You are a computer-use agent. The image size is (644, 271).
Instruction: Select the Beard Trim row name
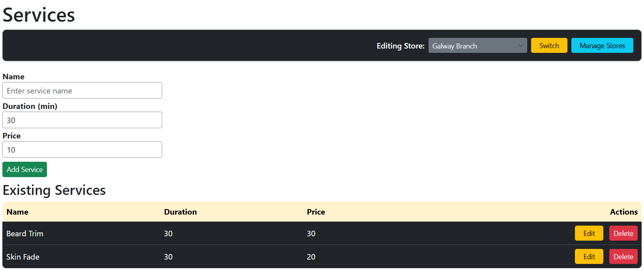coord(25,234)
